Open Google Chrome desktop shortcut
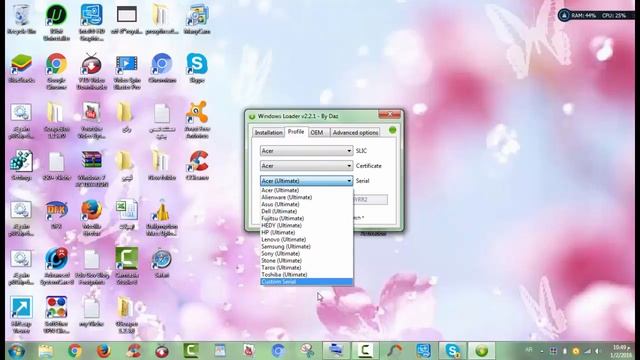 click(x=56, y=71)
